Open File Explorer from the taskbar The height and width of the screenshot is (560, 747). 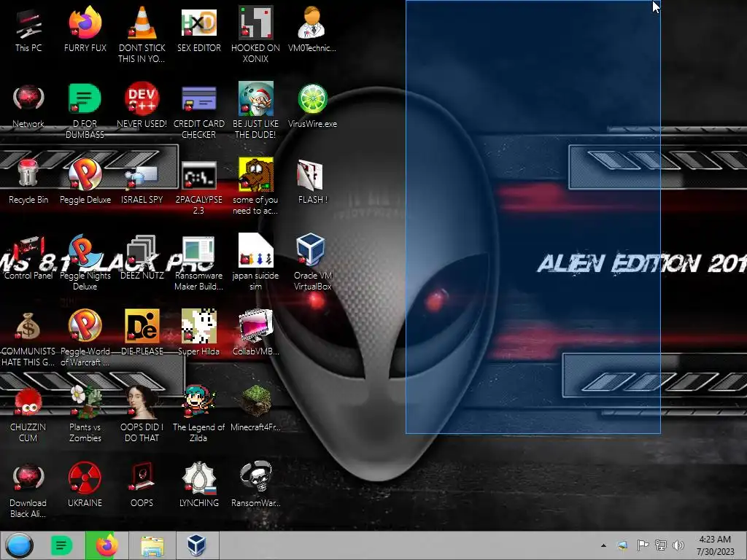click(152, 545)
